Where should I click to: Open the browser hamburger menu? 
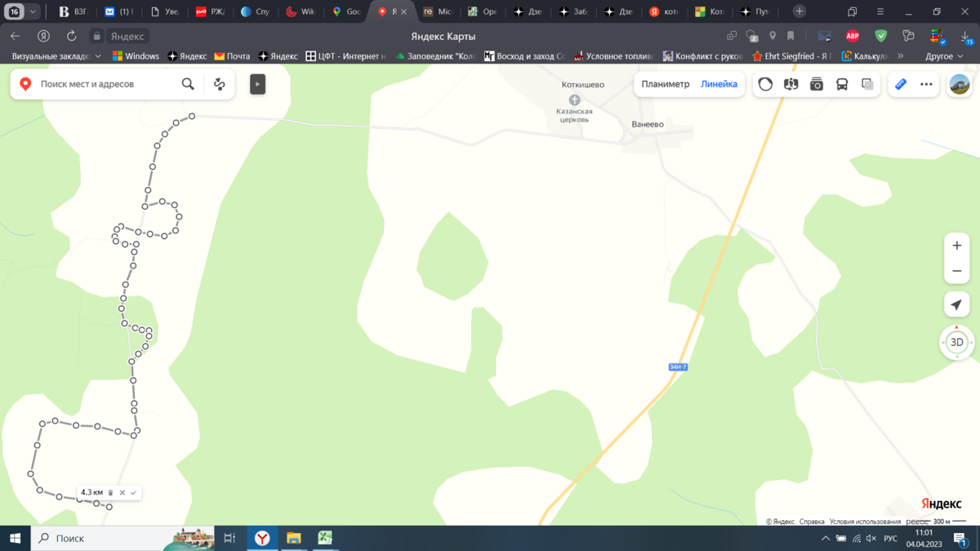click(880, 11)
